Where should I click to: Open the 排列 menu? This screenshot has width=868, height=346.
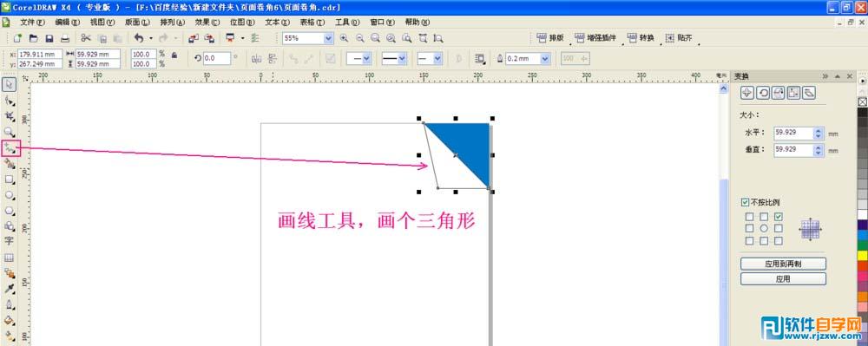172,22
